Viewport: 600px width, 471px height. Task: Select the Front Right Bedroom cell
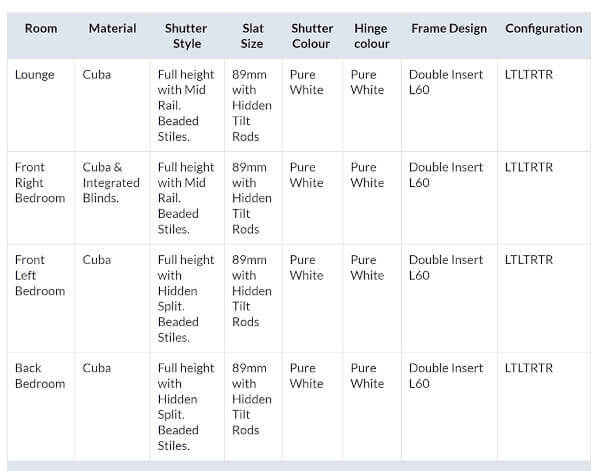tap(40, 182)
